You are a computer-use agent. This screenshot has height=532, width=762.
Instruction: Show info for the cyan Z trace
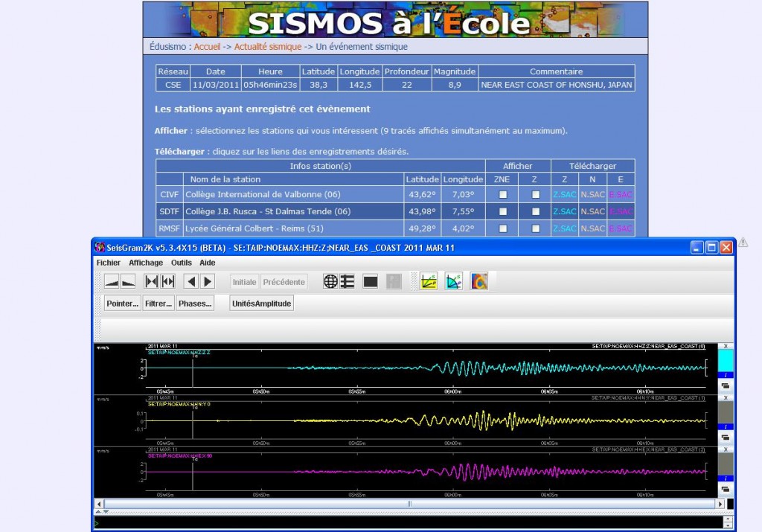[x=726, y=375]
